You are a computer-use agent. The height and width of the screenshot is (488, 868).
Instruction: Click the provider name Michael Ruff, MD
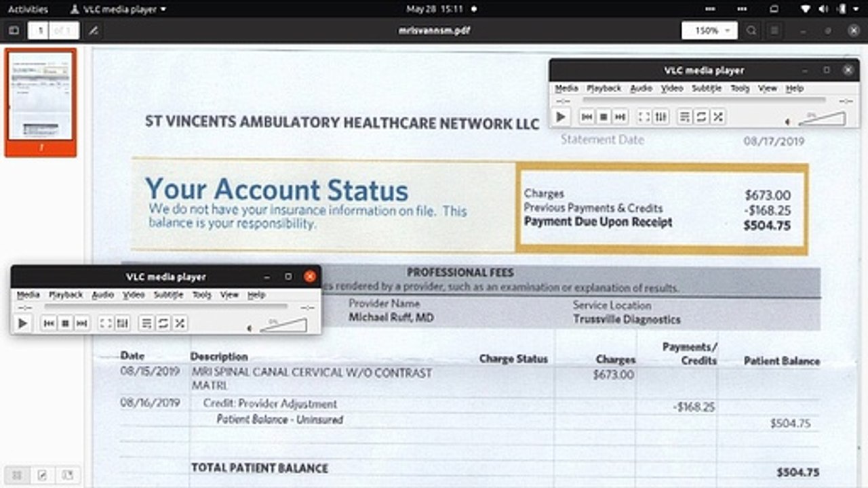coord(391,318)
